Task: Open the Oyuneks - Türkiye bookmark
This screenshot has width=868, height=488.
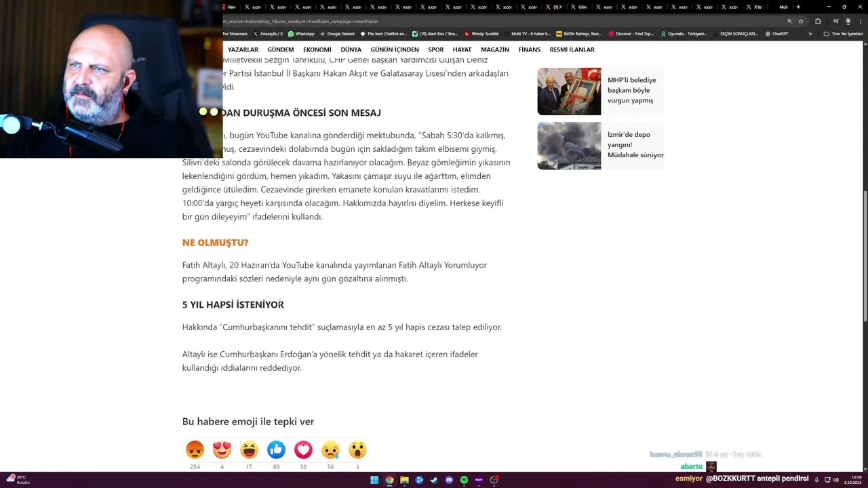Action: click(x=684, y=34)
